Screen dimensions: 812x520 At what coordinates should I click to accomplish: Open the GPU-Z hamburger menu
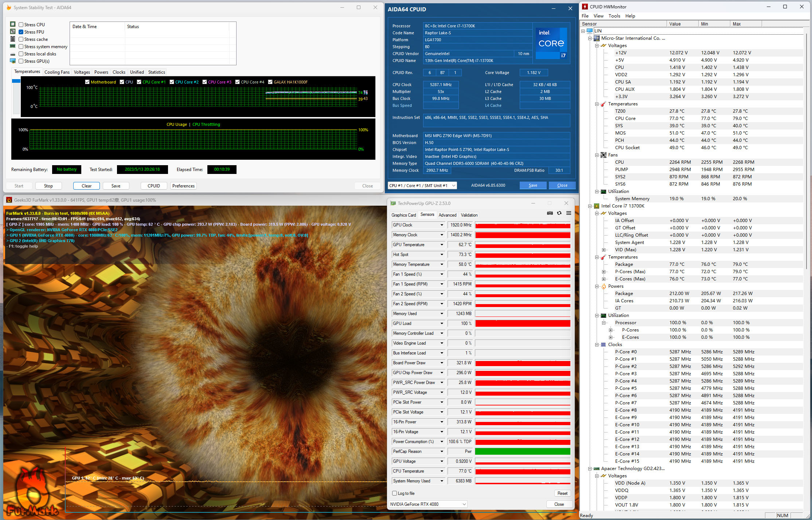[x=569, y=213]
